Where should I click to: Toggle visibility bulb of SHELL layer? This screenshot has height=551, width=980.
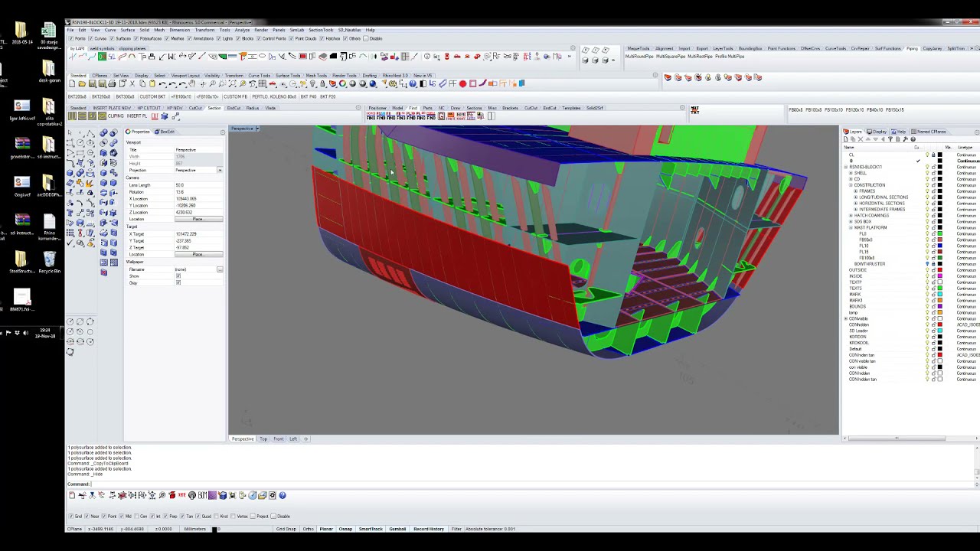[x=927, y=173]
